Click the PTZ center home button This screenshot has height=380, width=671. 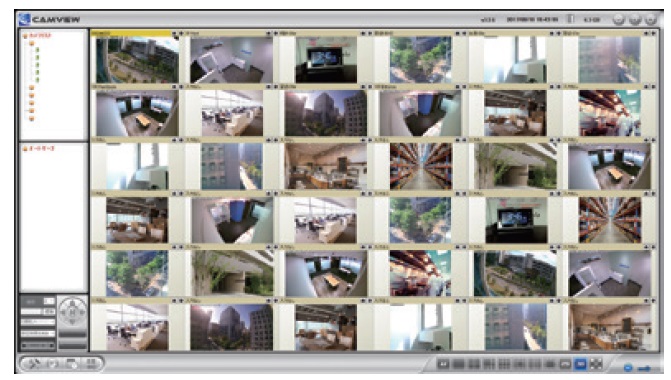[72, 312]
